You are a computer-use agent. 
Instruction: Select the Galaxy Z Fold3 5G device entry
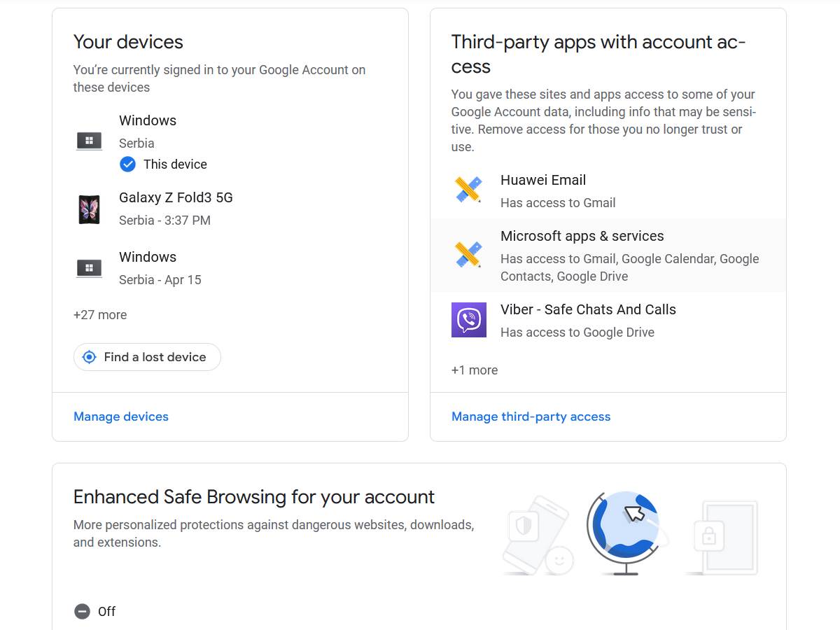pyautogui.click(x=176, y=197)
